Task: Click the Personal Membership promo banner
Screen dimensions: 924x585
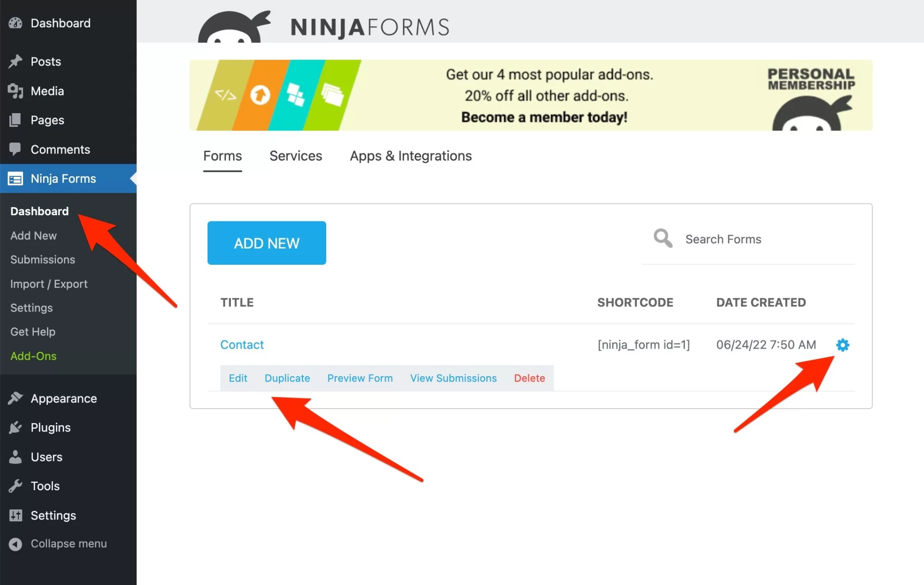Action: pyautogui.click(x=531, y=95)
